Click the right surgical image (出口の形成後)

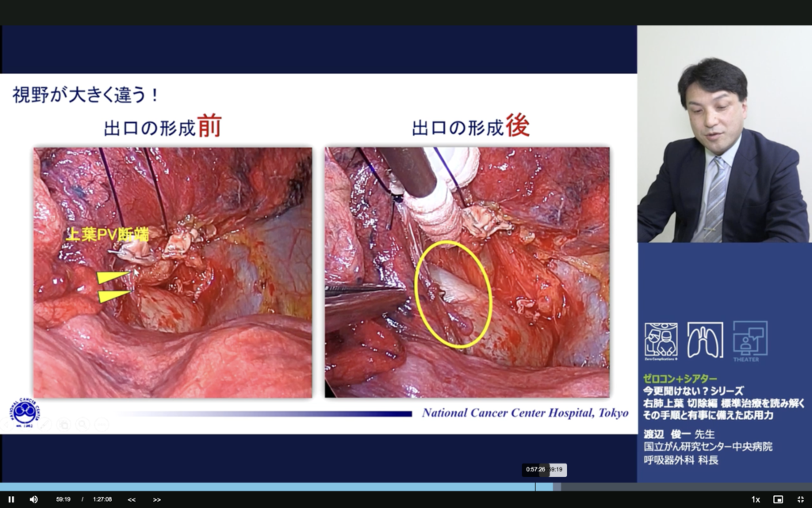coord(467,271)
